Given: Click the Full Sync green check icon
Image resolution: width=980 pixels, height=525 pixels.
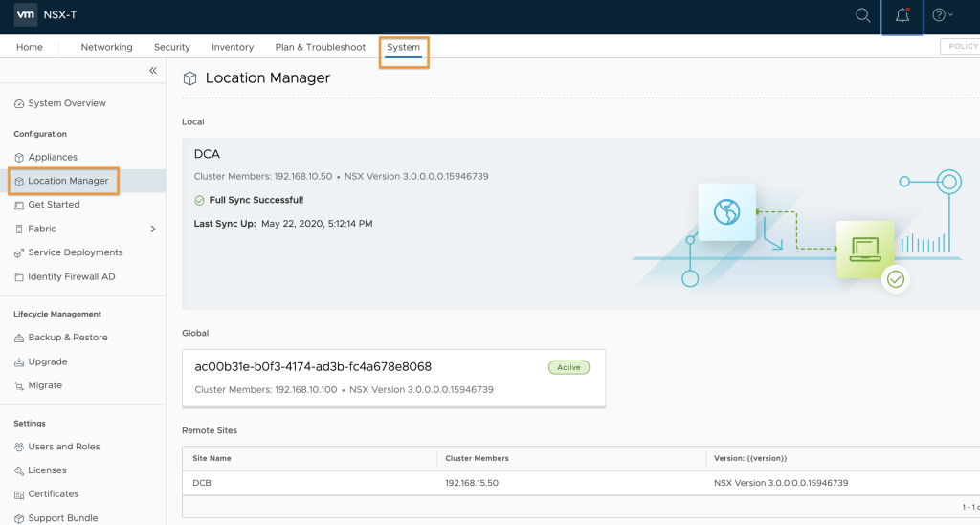Looking at the screenshot, I should click(199, 201).
